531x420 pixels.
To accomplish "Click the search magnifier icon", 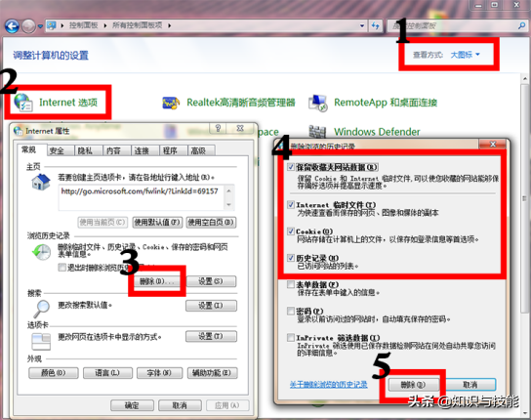I will (522, 25).
